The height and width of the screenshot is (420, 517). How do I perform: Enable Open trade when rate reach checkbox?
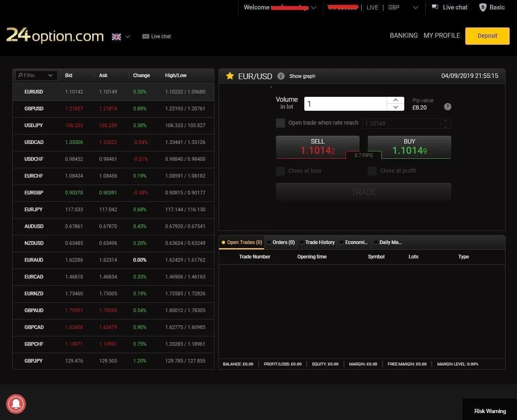(x=280, y=123)
